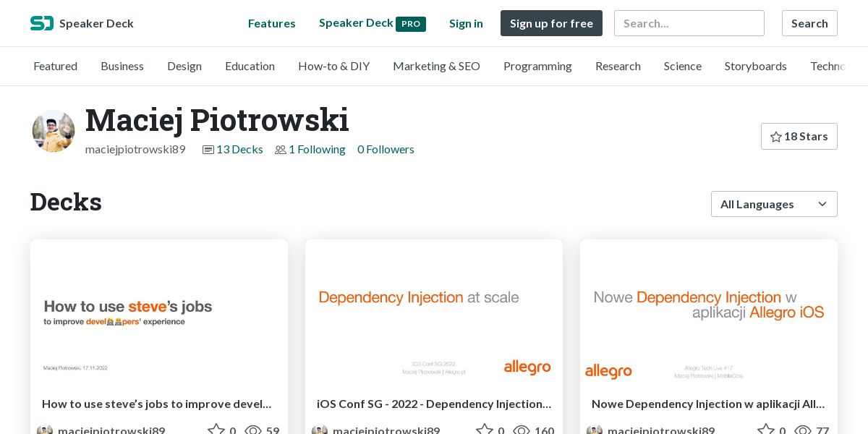
Task: Click the Search button
Action: pyautogui.click(x=809, y=23)
